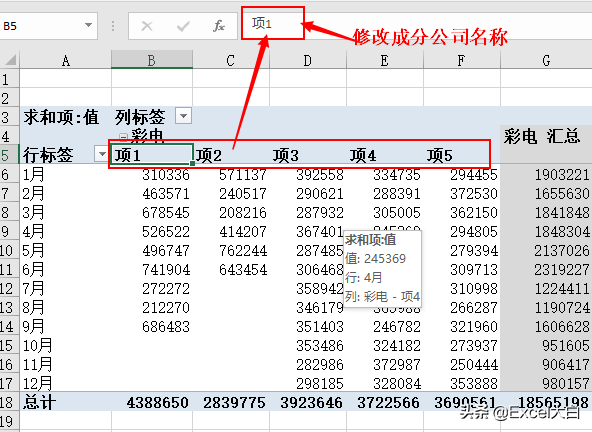Select the 10月 row label
The height and width of the screenshot is (432, 592).
coord(65,345)
